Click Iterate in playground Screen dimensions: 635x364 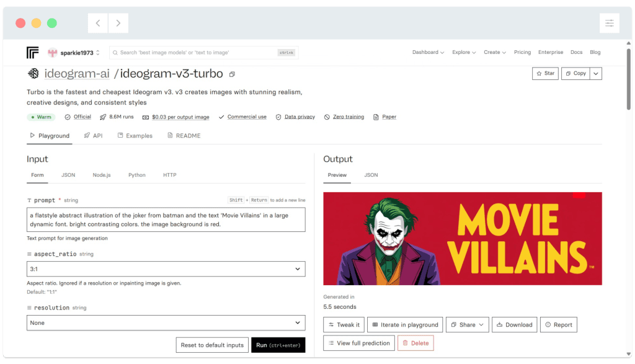click(405, 325)
